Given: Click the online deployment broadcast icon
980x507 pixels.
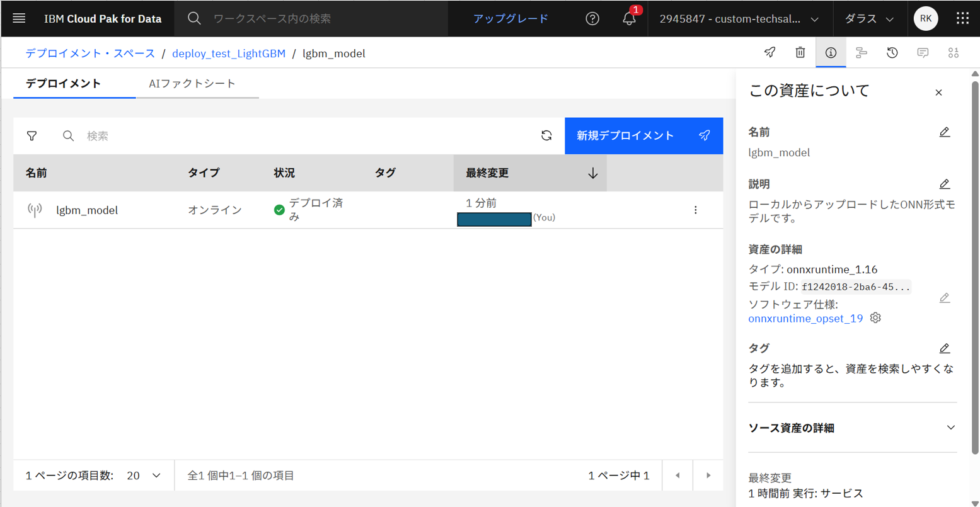Looking at the screenshot, I should (x=35, y=210).
